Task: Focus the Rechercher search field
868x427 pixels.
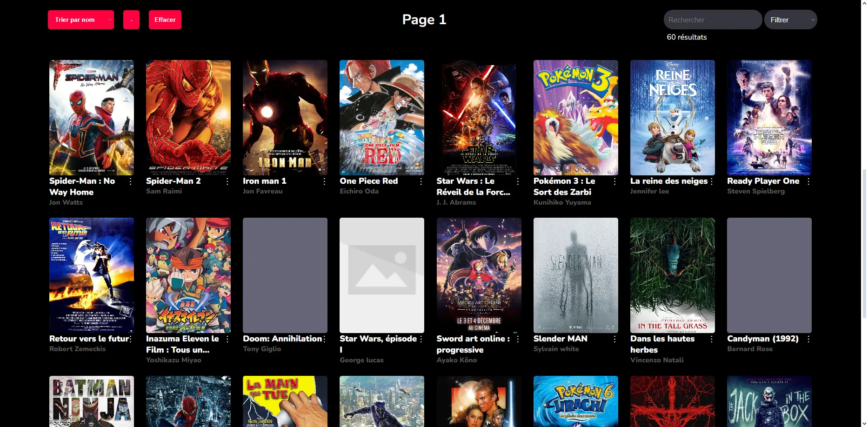Action: (713, 20)
